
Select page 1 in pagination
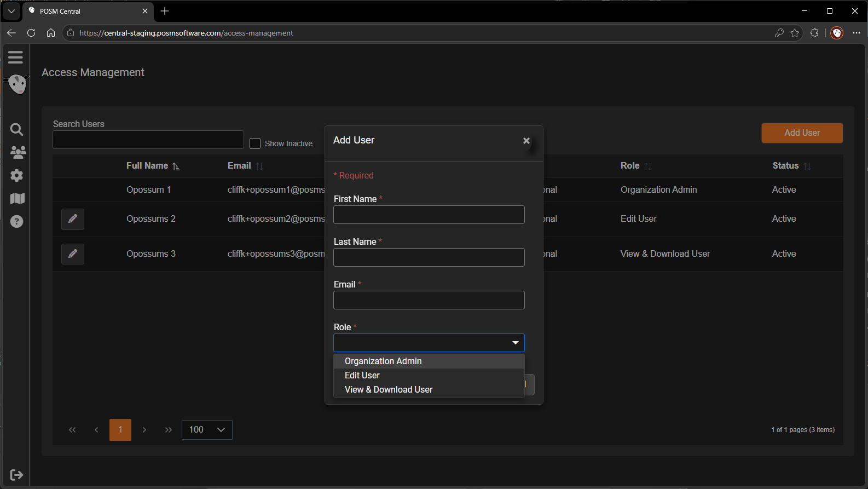pyautogui.click(x=120, y=430)
